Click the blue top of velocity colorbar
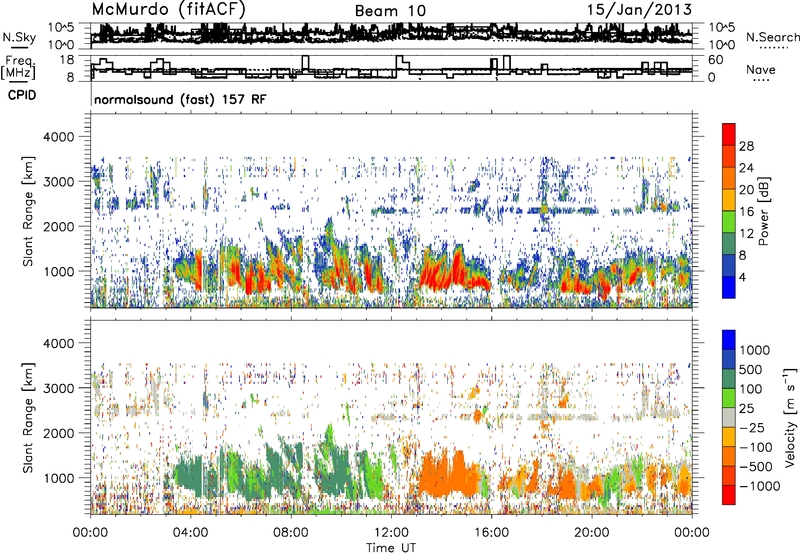Image resolution: width=800 pixels, height=554 pixels. [x=729, y=340]
